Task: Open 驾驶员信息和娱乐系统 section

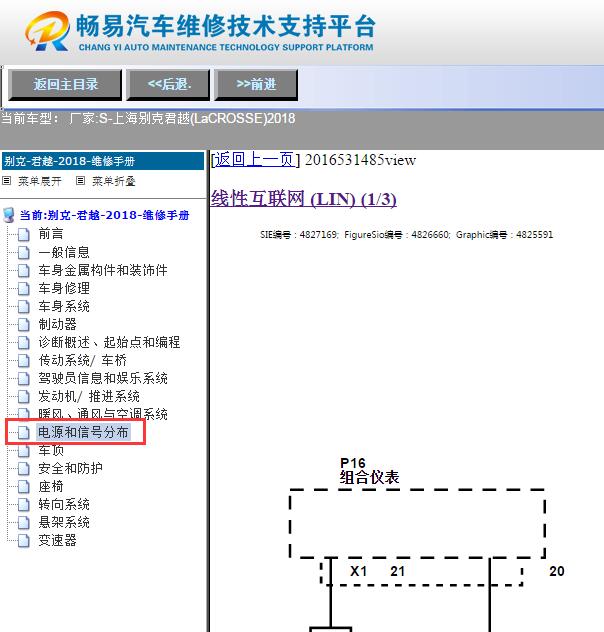Action: [x=103, y=378]
